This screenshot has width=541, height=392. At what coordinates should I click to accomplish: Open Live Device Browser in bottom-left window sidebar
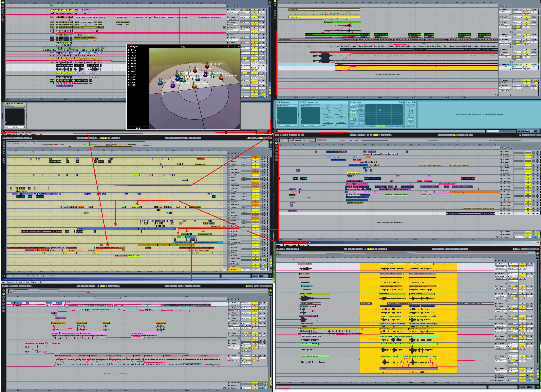pos(4,294)
